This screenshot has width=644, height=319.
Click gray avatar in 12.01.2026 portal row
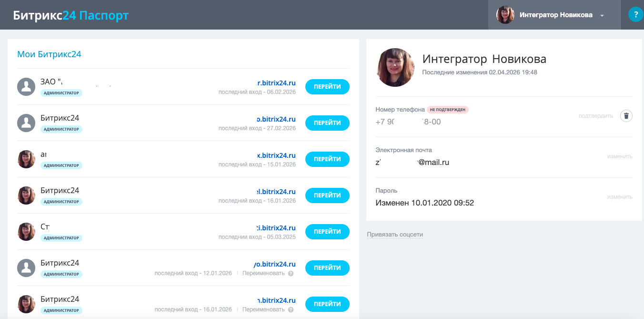pos(26,268)
